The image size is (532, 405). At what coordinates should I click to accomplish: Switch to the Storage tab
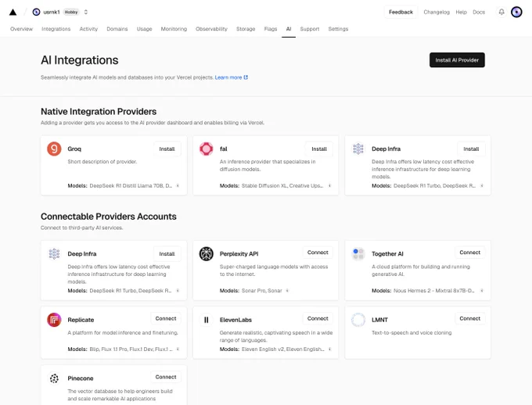(246, 29)
